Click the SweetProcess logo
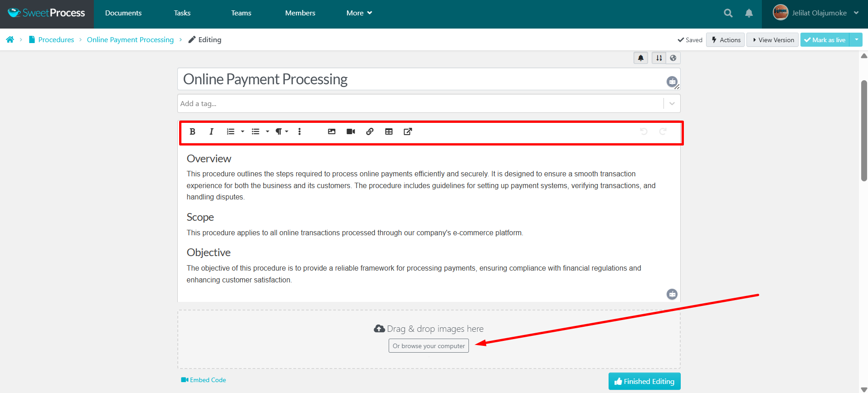This screenshot has height=393, width=868. coord(46,13)
